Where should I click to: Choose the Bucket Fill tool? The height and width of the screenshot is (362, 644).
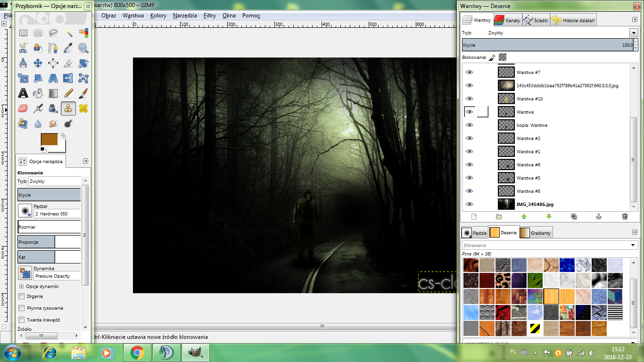[38, 93]
